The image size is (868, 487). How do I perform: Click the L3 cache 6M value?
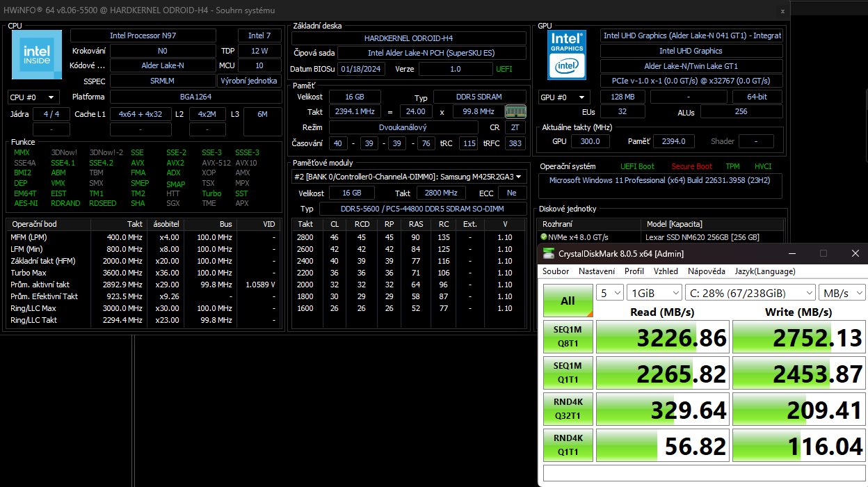coord(262,113)
